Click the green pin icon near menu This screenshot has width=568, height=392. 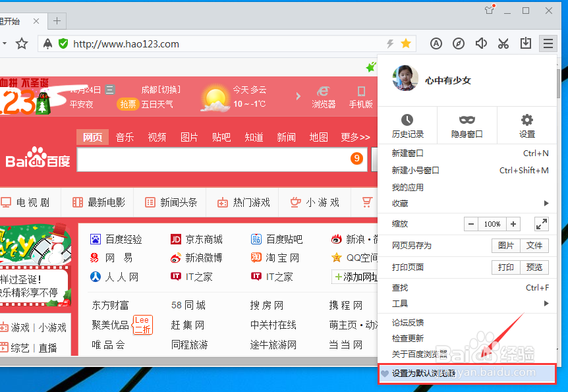click(370, 67)
